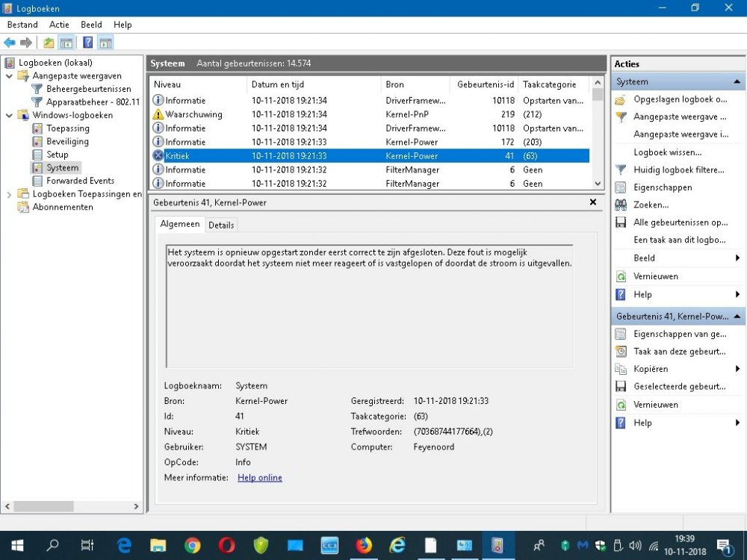This screenshot has height=560, width=747.
Task: Expand Logboeken Toepassingen en Services node
Action: coord(9,194)
